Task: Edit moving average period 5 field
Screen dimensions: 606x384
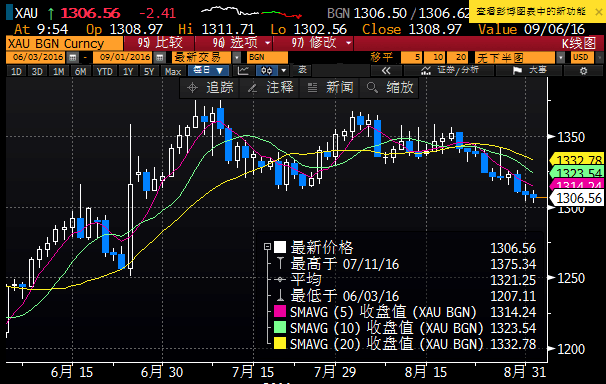Action: [412, 58]
